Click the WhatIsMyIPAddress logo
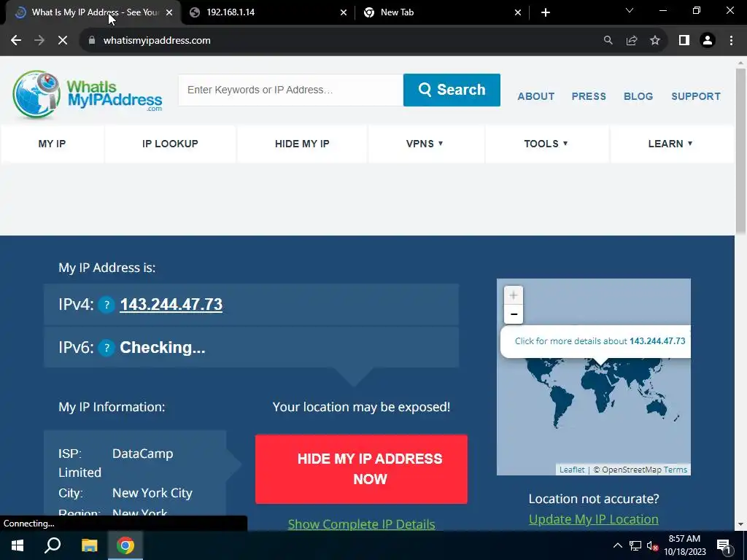 tap(88, 94)
